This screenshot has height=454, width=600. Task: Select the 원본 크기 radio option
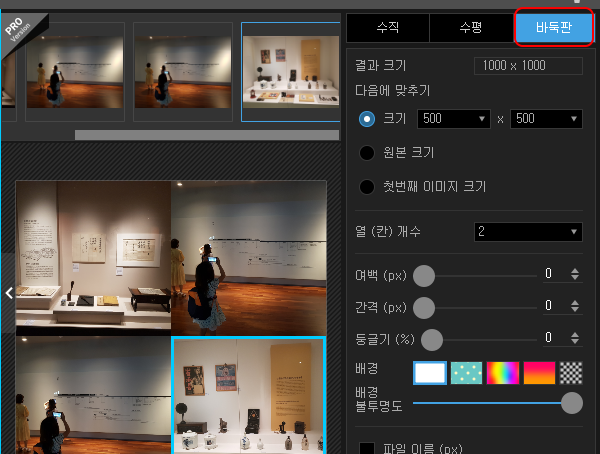point(367,153)
